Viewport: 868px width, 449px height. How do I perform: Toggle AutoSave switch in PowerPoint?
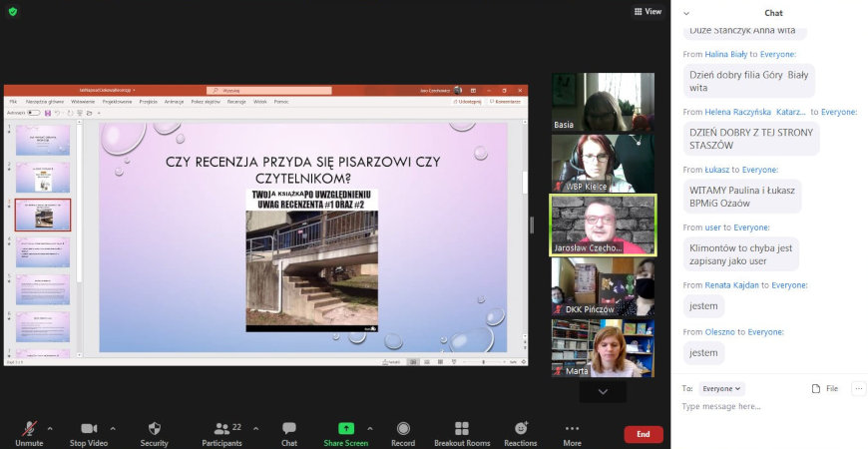tap(34, 113)
